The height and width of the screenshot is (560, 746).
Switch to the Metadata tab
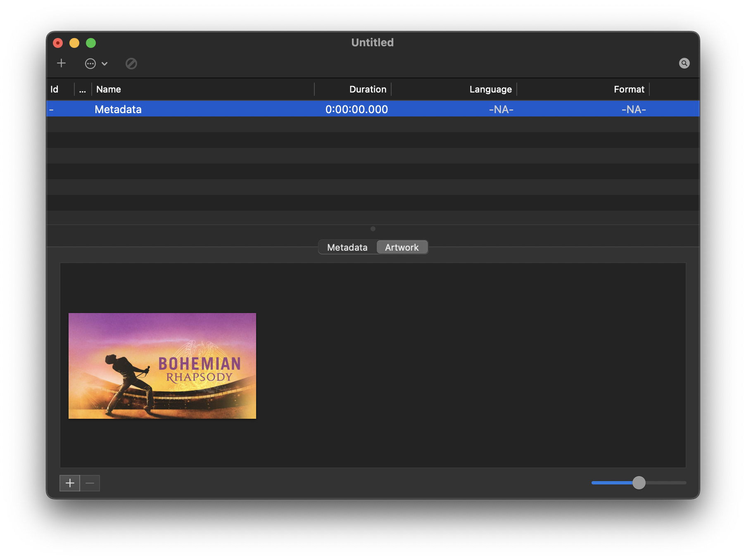point(347,247)
